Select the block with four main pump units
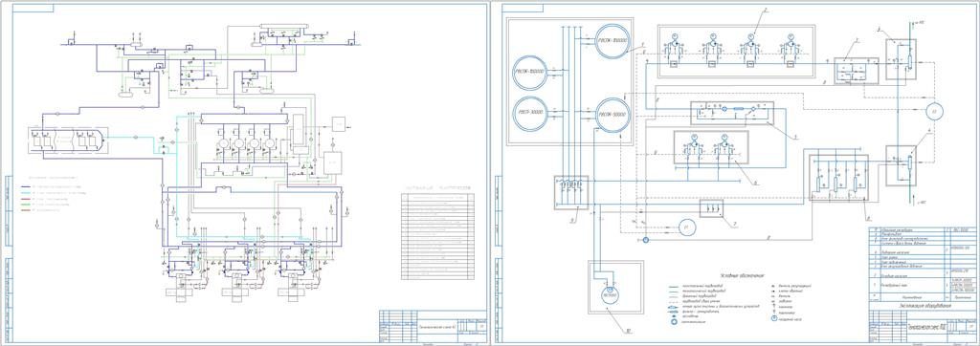 tap(736, 52)
